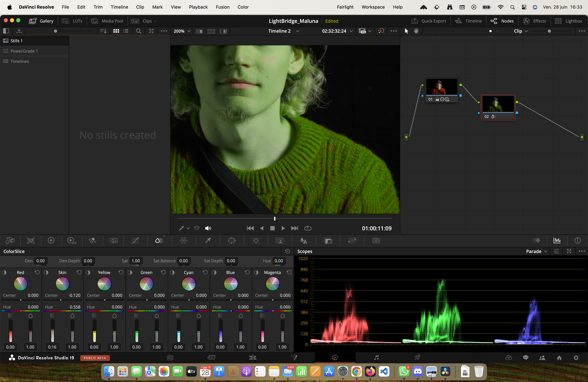588x382 pixels.
Task: Open the Tracker palette icon
Action: [x=256, y=241]
